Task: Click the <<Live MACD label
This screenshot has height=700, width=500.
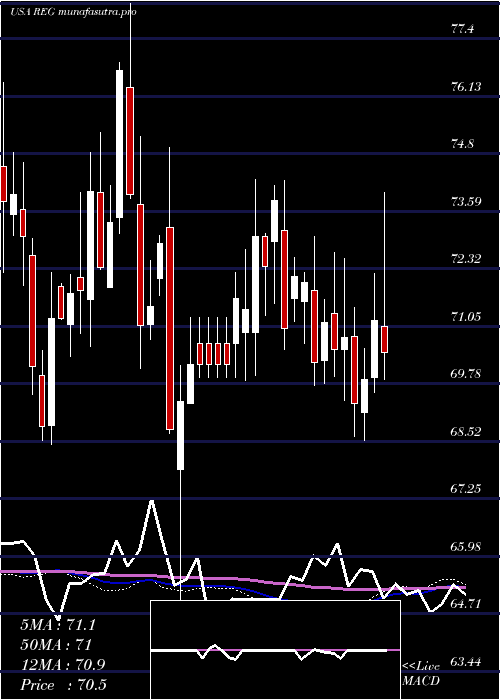Action: tap(421, 674)
